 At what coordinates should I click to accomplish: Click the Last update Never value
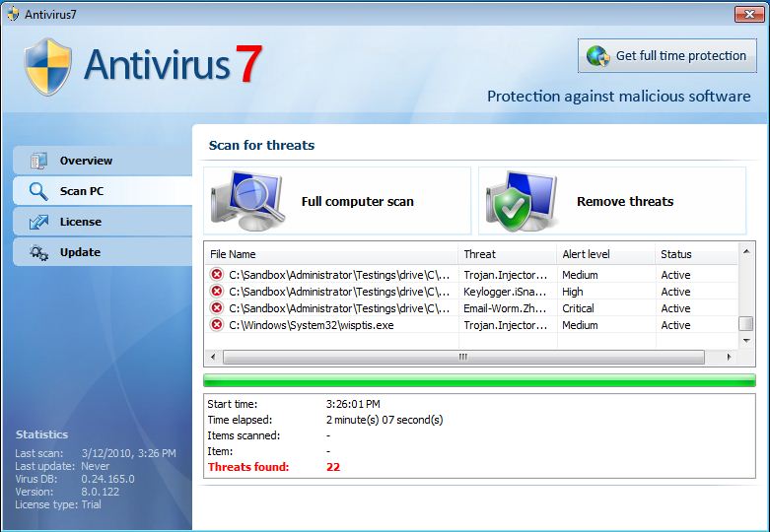96,466
